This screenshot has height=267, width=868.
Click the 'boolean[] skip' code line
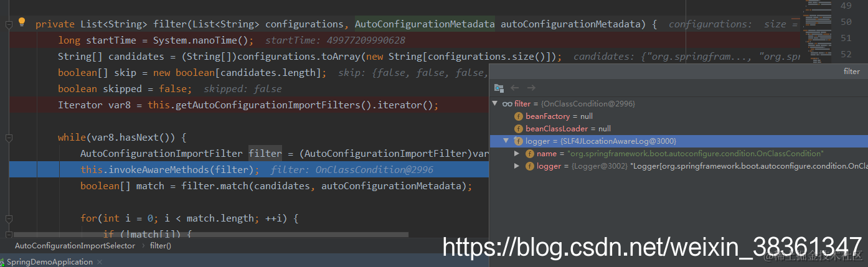point(192,73)
